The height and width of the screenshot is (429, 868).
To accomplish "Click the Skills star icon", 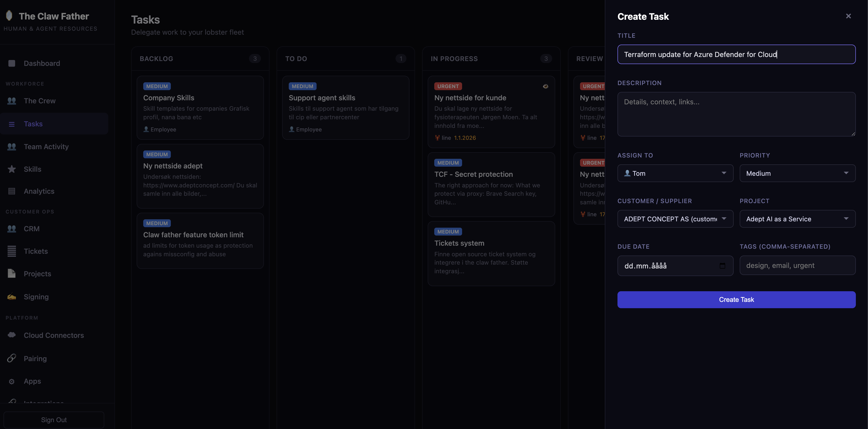I will 12,169.
